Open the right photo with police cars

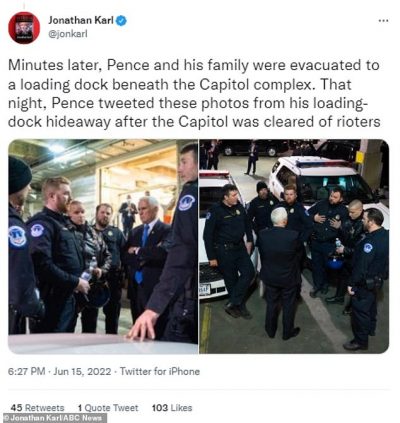click(x=294, y=246)
